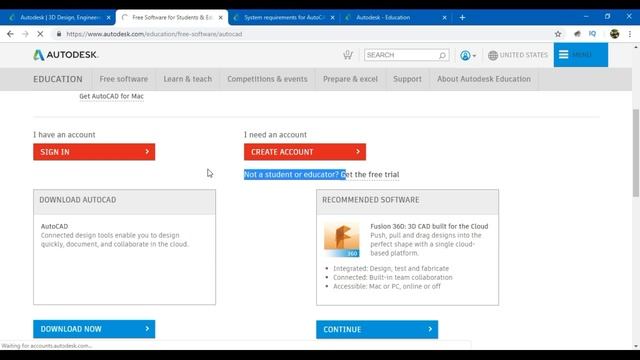
Task: Click the globe United States region selector
Action: click(x=518, y=55)
